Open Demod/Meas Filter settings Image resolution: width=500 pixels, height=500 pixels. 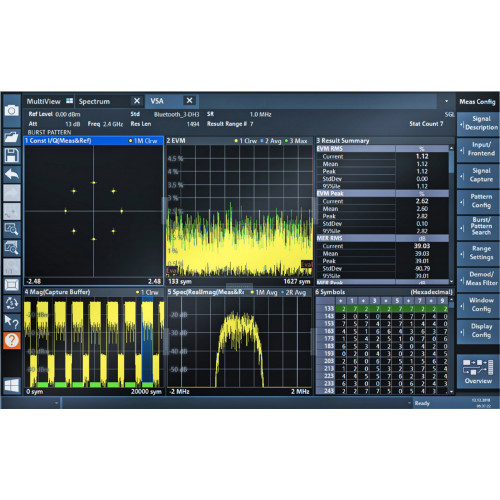tap(478, 279)
